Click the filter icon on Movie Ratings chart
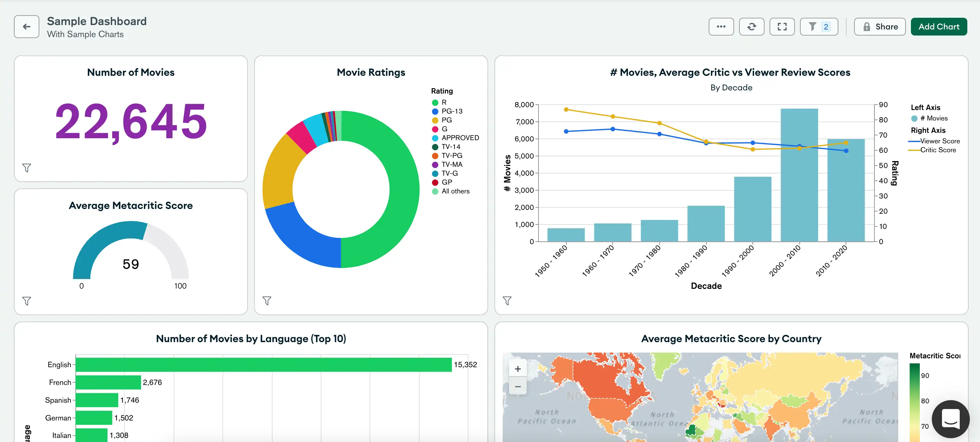 (267, 301)
